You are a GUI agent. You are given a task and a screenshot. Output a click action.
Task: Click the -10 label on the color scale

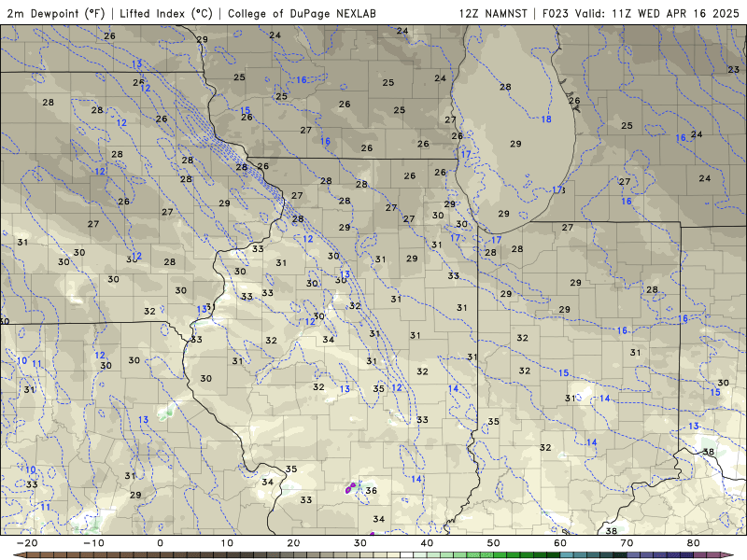[93, 543]
